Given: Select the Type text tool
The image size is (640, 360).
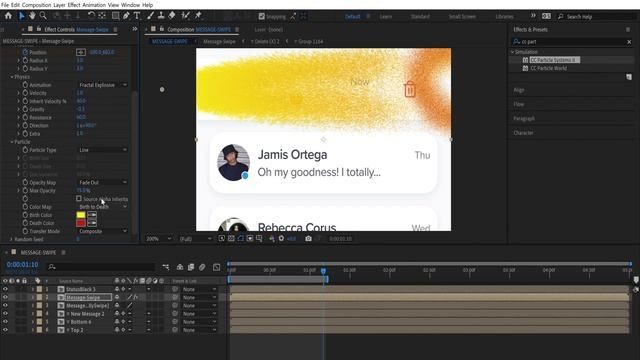Looking at the screenshot, I should 137,16.
